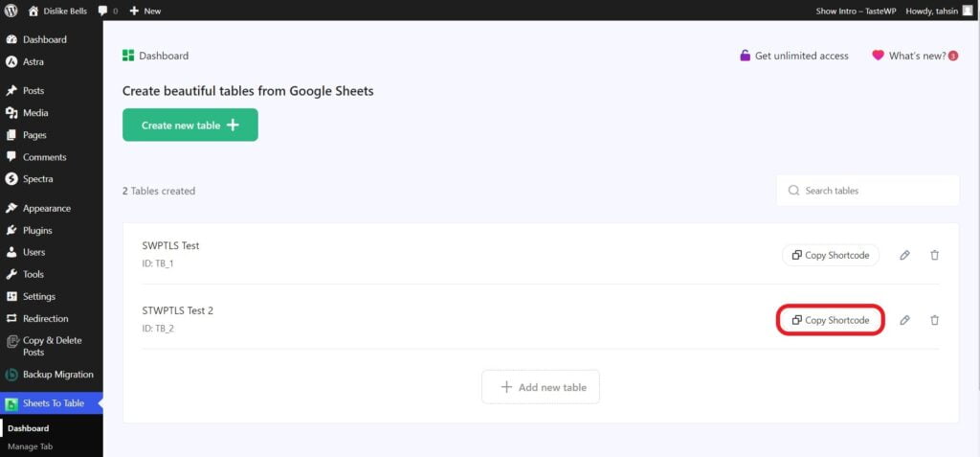Open the WordPress logo menu
Viewport: 980px width, 457px height.
point(11,11)
